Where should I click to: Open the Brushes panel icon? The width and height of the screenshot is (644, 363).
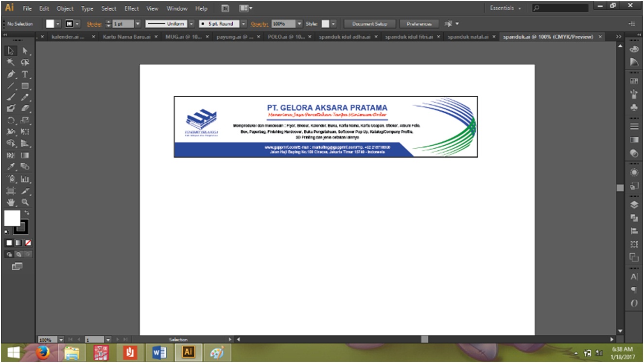pyautogui.click(x=633, y=94)
